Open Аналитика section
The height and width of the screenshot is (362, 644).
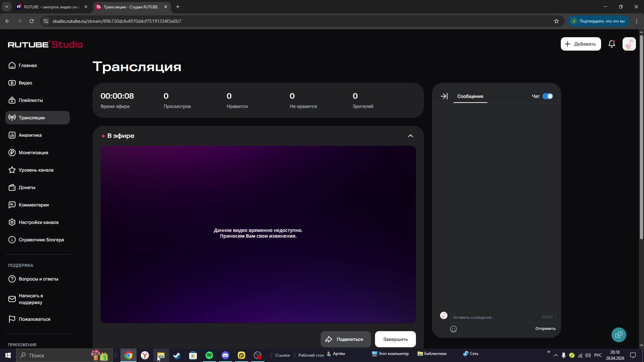pos(38,135)
